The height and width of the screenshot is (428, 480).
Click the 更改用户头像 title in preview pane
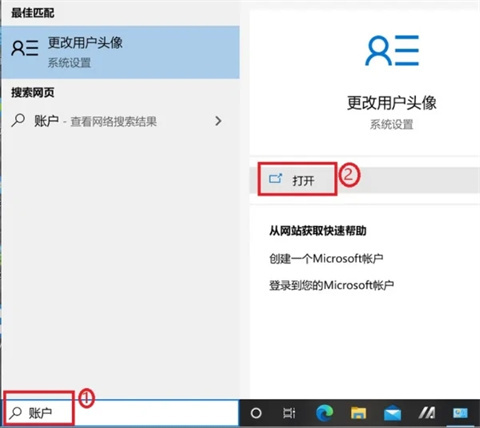pos(392,103)
